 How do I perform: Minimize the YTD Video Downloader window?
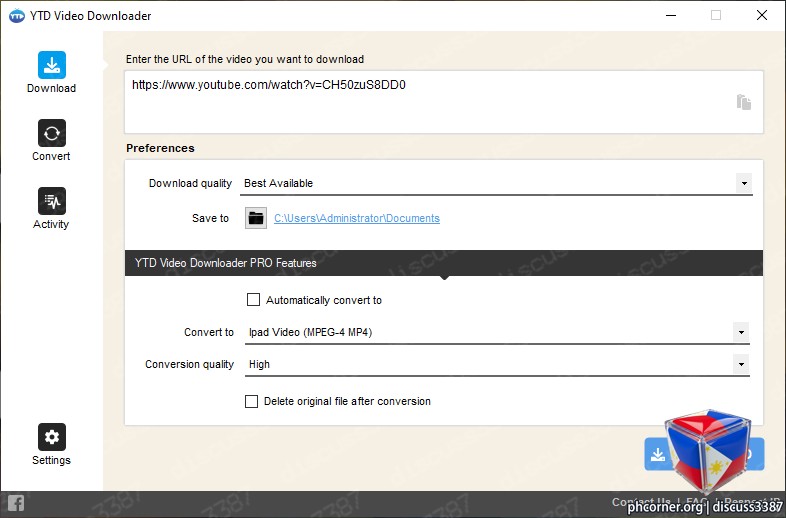(x=671, y=16)
